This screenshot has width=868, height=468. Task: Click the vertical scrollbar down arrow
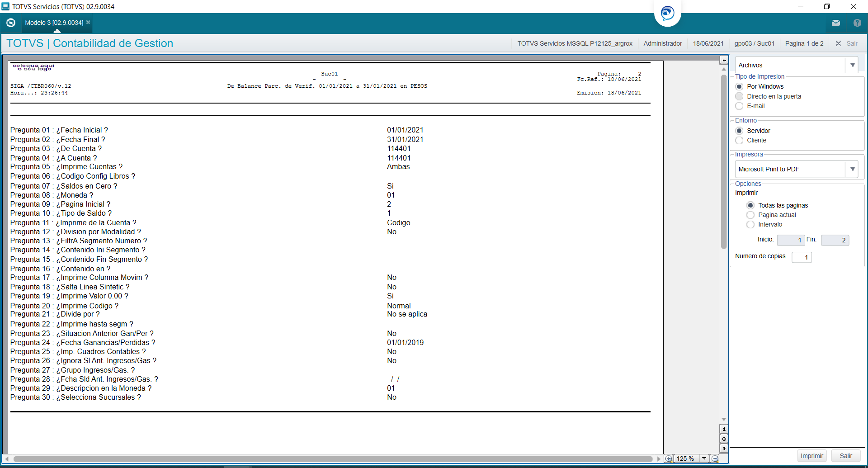724,420
